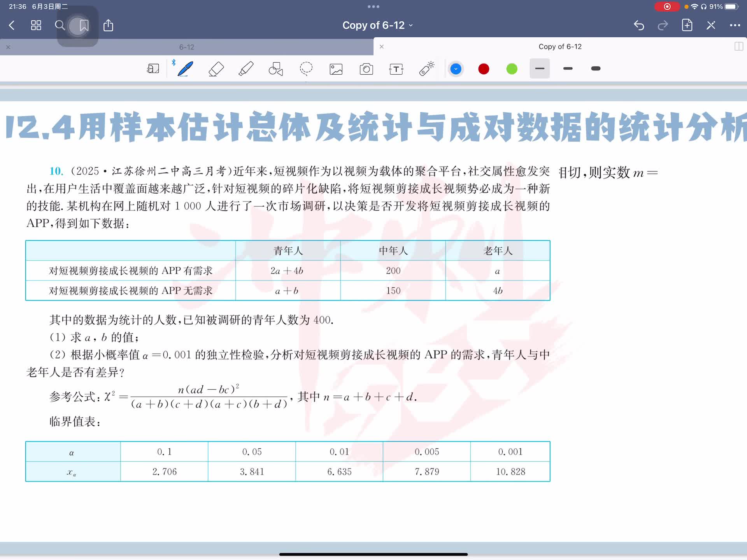Go back with the back arrow

tap(12, 26)
